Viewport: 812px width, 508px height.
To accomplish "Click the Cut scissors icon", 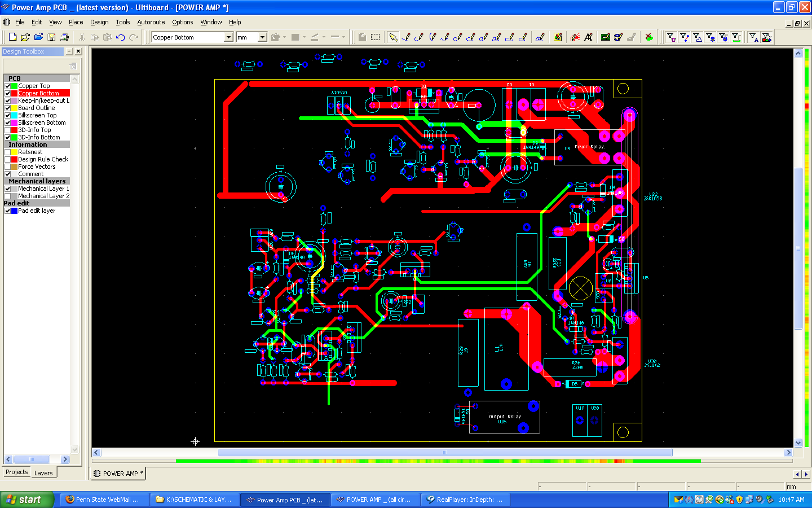I will click(x=82, y=37).
